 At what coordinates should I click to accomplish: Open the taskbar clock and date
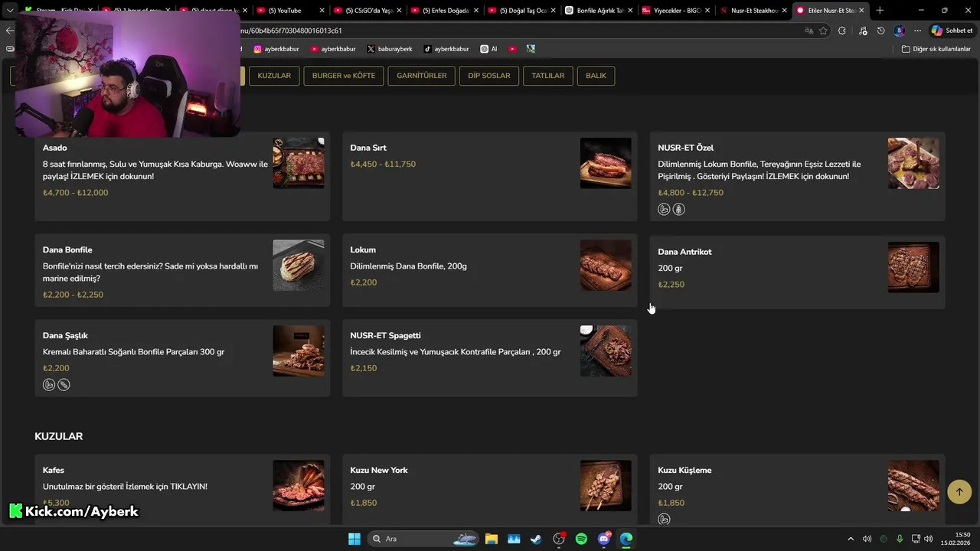(955, 539)
